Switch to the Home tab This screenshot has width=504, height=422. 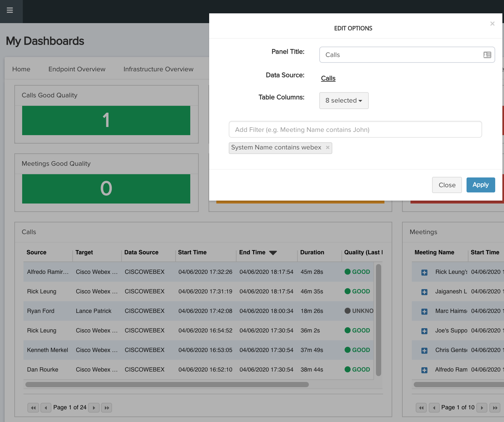tap(21, 69)
